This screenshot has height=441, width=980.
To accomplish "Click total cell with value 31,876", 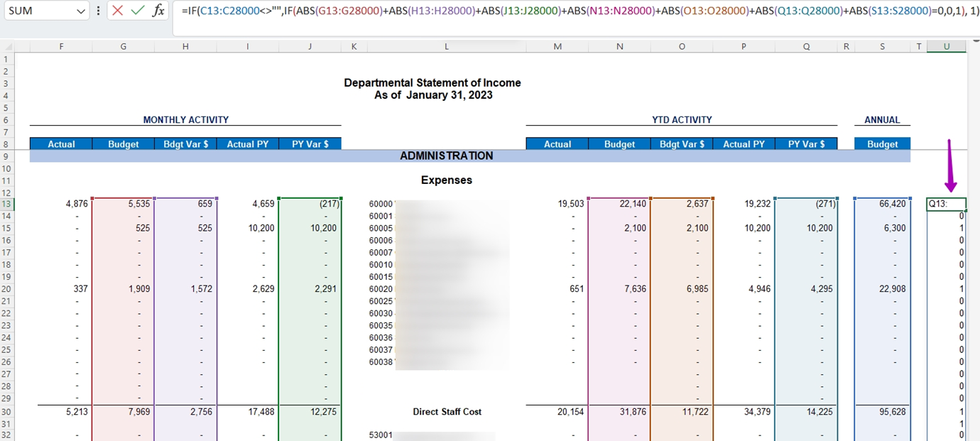I will coord(619,412).
